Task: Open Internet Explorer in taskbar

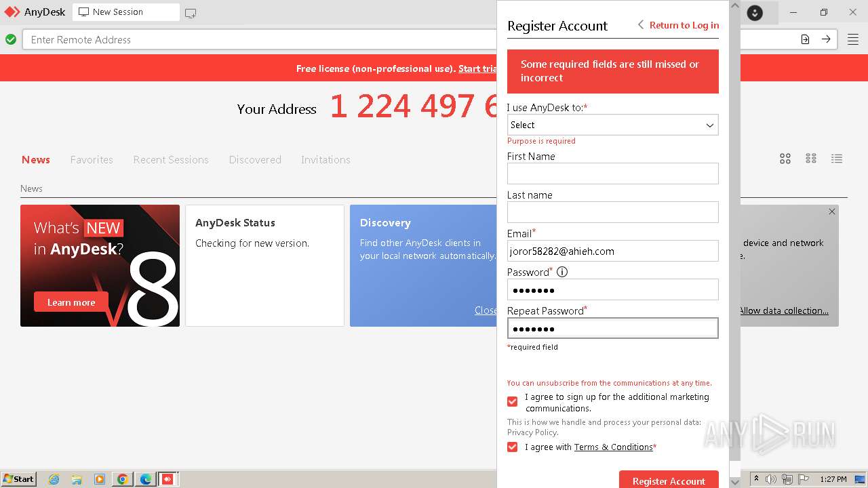Action: (x=54, y=479)
